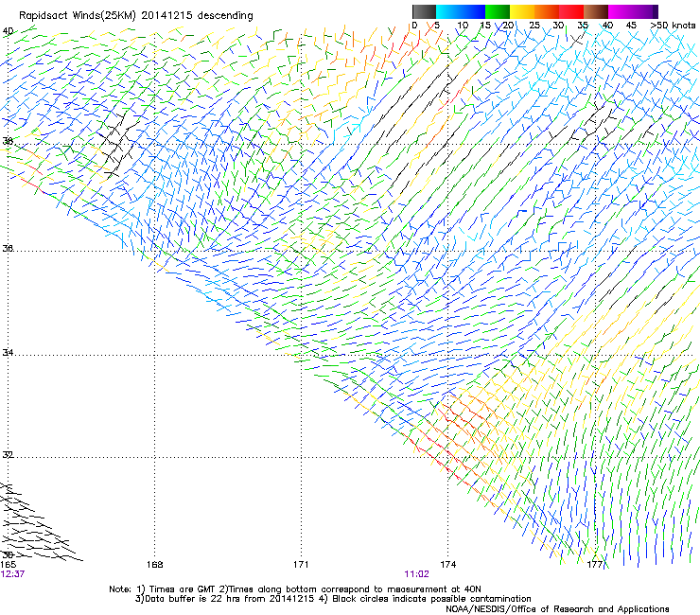Click the latitude label '34'
700x615 pixels.
[x=8, y=353]
